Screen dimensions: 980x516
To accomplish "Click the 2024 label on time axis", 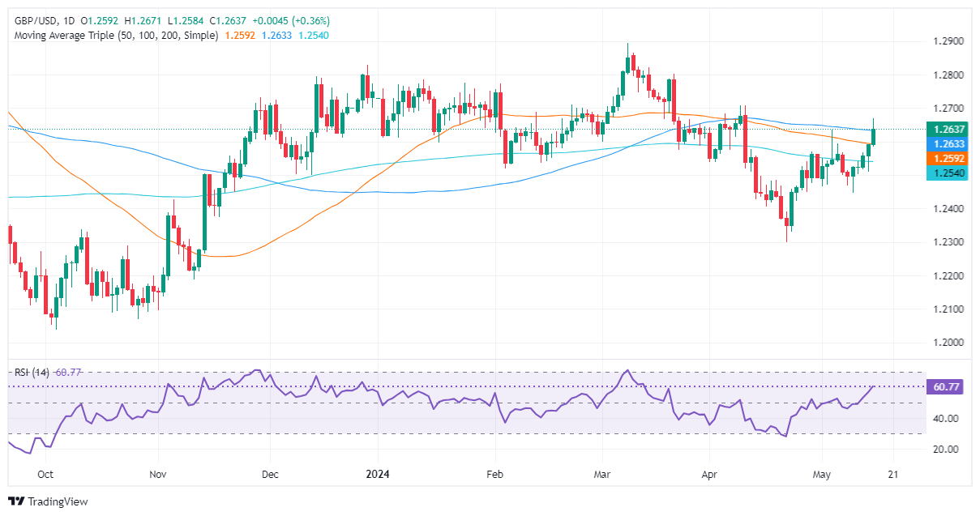I will coord(379,475).
